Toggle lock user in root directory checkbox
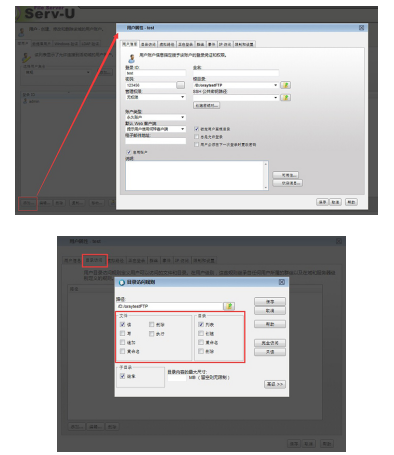 tap(197, 129)
